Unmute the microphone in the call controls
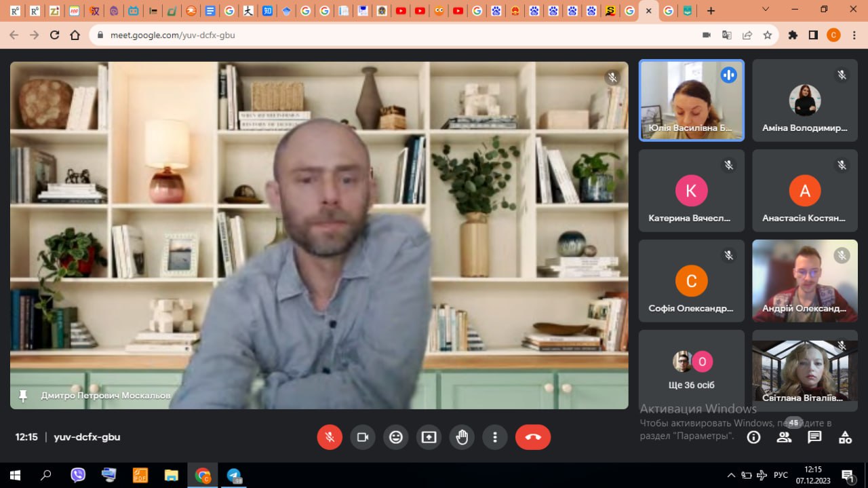The image size is (868, 488). point(330,437)
